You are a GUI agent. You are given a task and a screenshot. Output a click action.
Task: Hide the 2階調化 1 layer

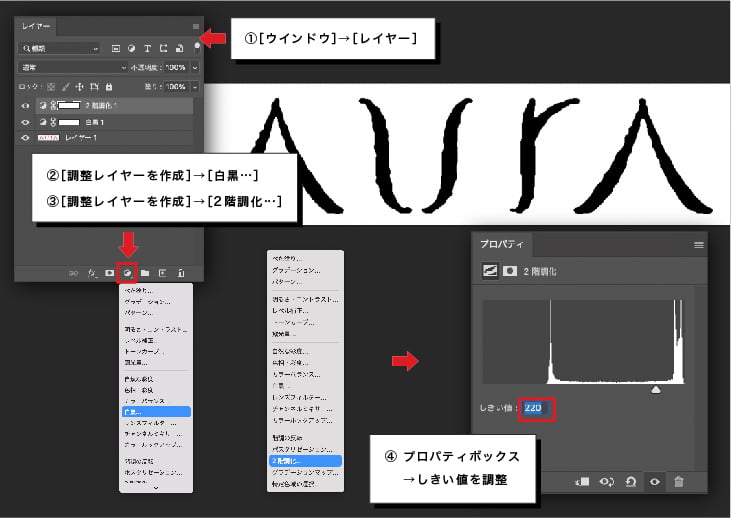coord(25,105)
